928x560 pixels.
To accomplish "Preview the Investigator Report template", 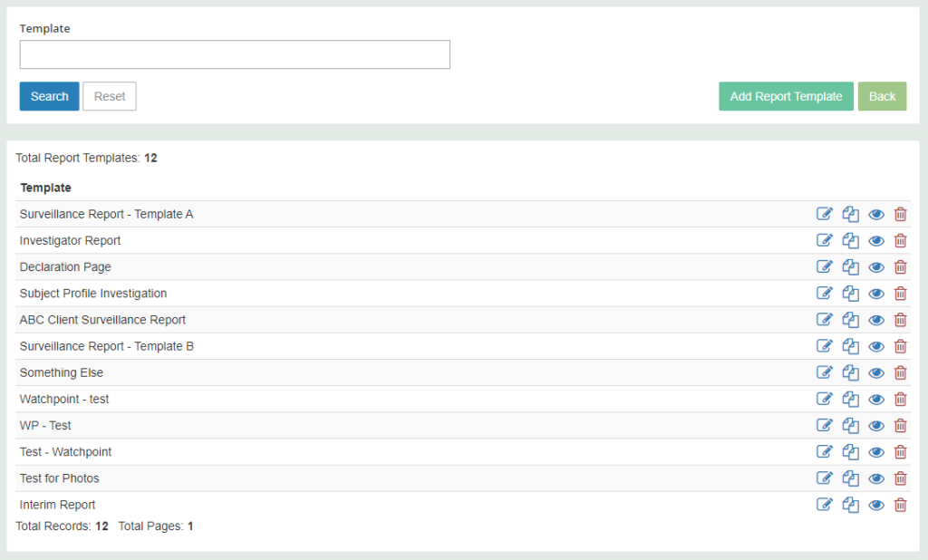I will (875, 240).
